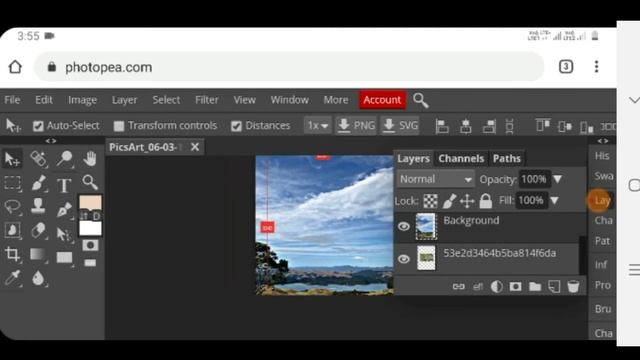This screenshot has height=360, width=640.
Task: Select the Pen tool
Action: [64, 209]
